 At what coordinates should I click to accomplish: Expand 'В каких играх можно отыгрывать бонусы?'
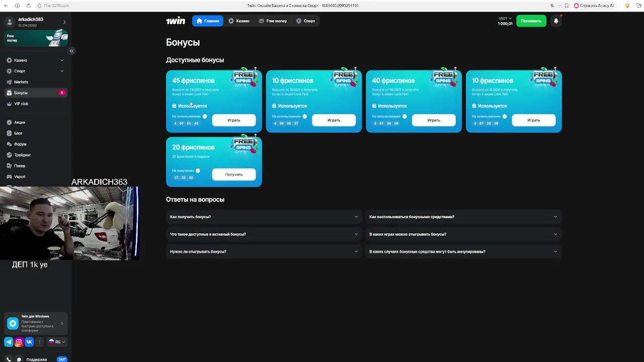[x=463, y=234]
